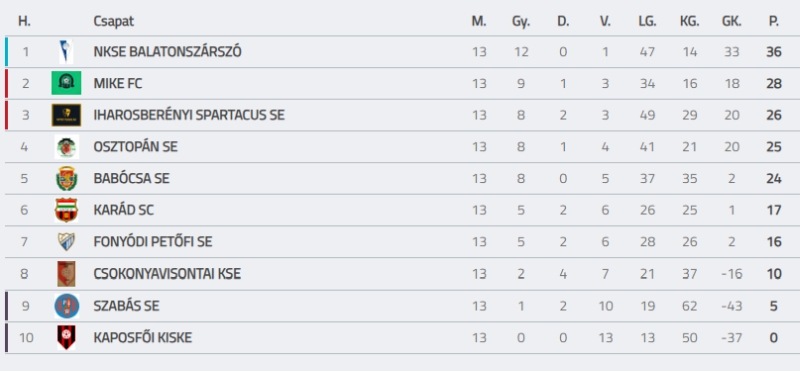Click the Karád SC striped shield logo
This screenshot has width=800, height=371.
click(66, 210)
